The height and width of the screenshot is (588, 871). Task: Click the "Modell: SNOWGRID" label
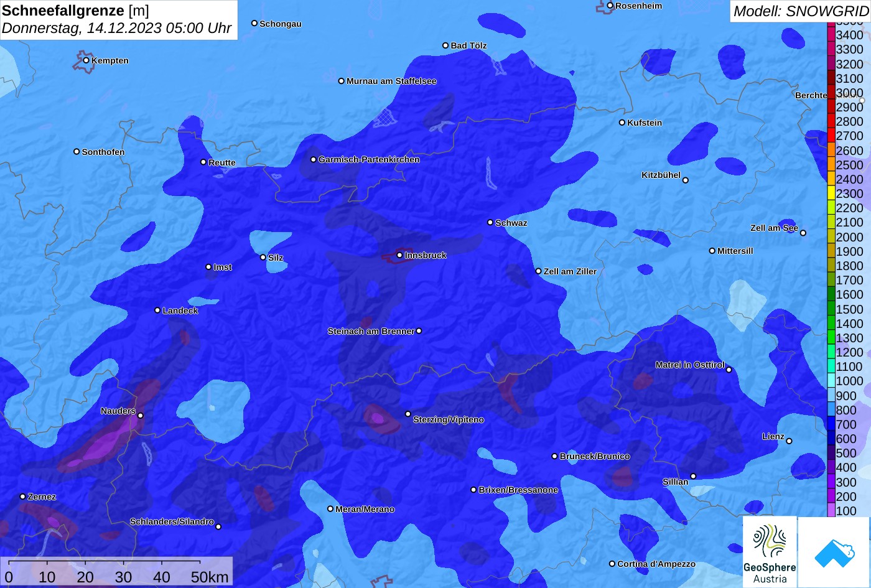(x=801, y=11)
